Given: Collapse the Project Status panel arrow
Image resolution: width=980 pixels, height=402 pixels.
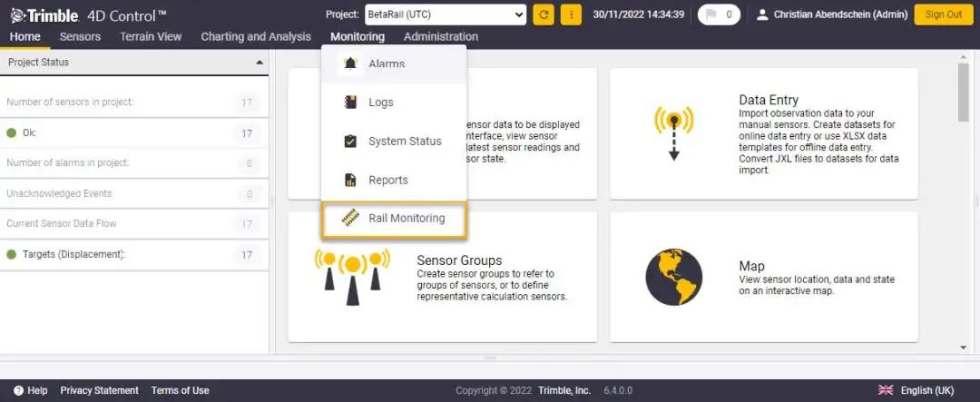Looking at the screenshot, I should coord(260,63).
